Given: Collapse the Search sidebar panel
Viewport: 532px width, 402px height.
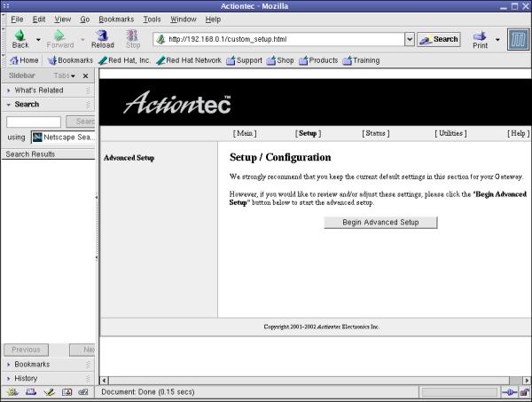Looking at the screenshot, I should (48, 104).
